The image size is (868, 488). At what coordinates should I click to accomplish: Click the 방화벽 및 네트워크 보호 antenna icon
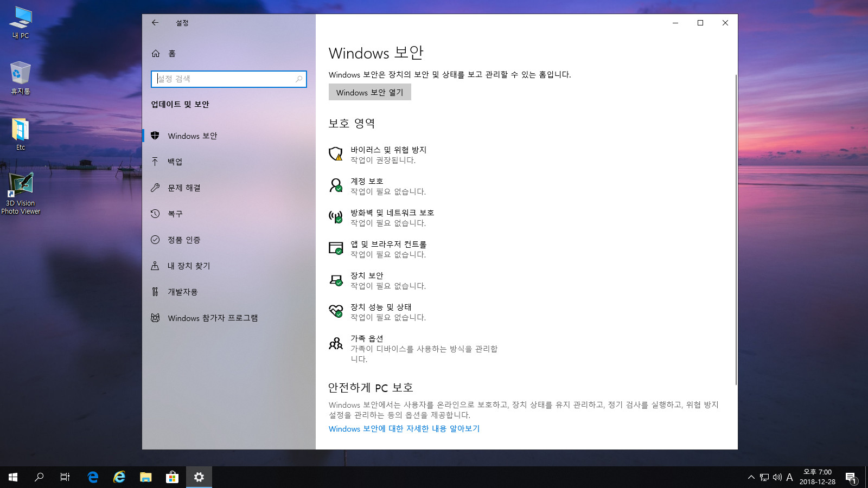[x=336, y=217]
